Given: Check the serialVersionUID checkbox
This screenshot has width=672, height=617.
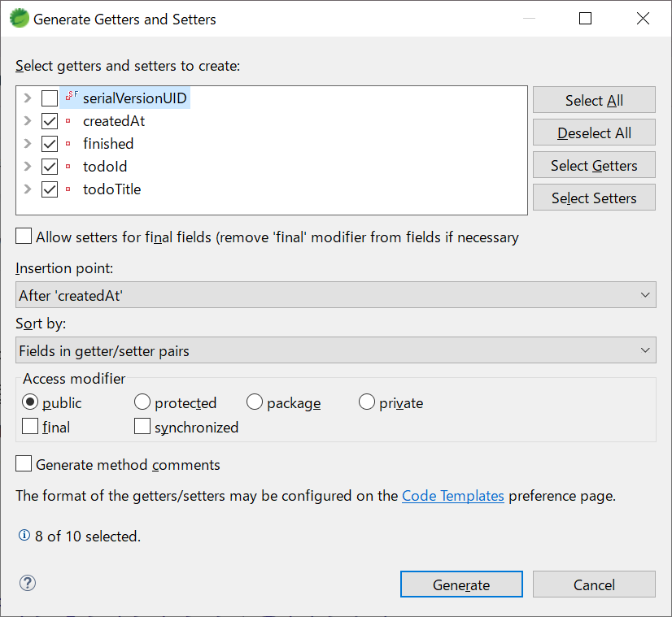Looking at the screenshot, I should (50, 98).
